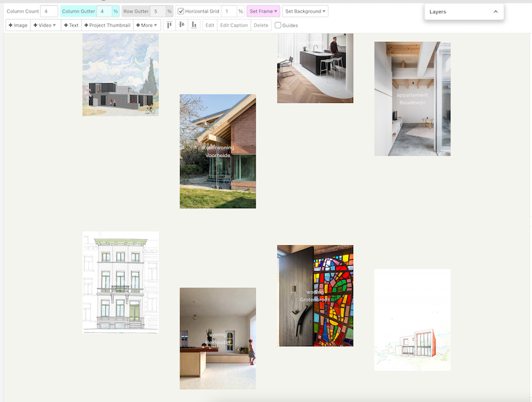
Task: Collapse the Layers panel
Action: [495, 12]
